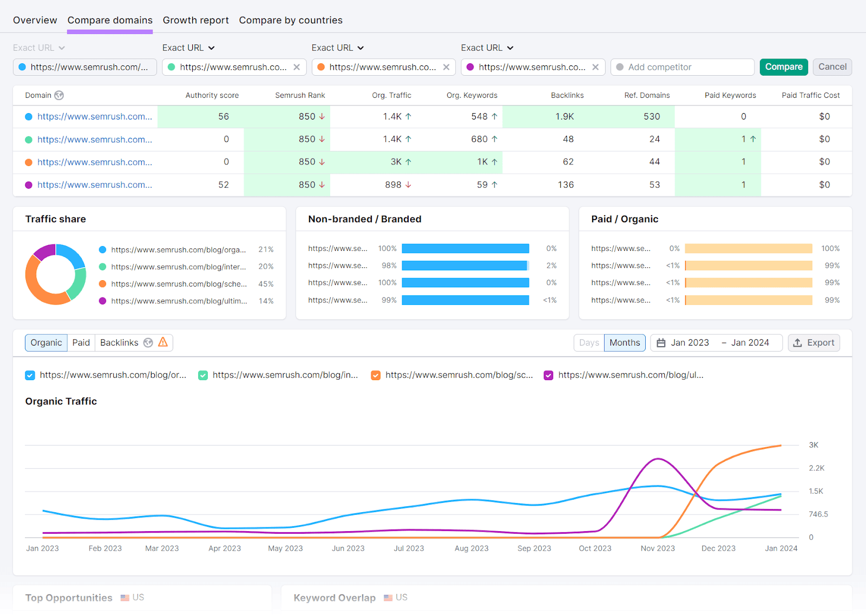The image size is (866, 616).
Task: Uncheck the green blog/in URL checkbox
Action: (203, 375)
